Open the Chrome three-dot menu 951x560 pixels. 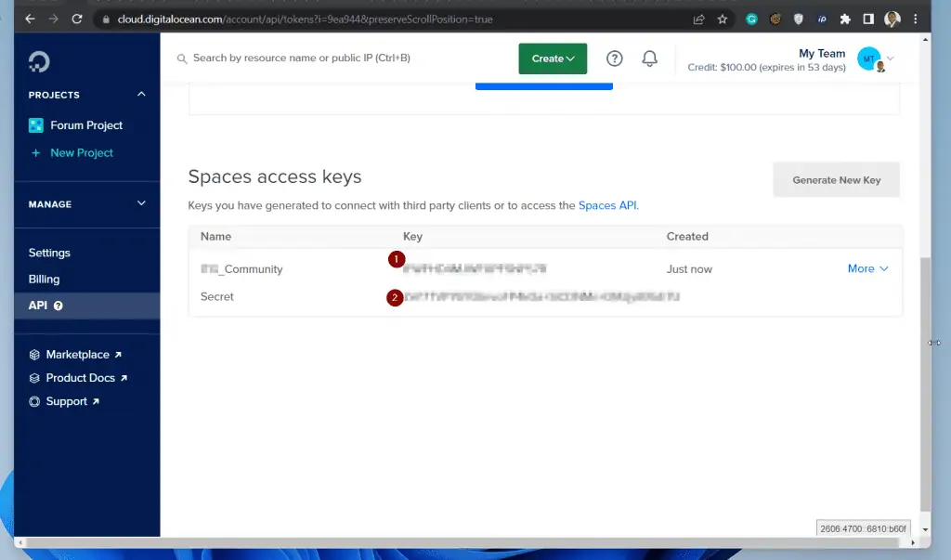click(915, 20)
